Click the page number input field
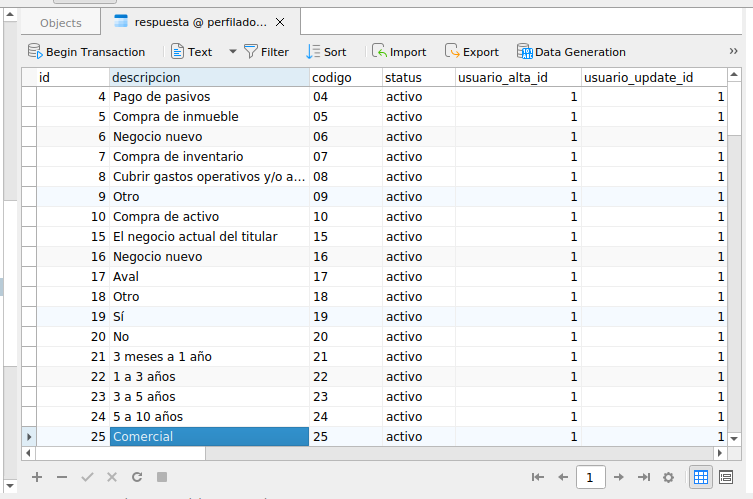The width and height of the screenshot is (753, 499). click(591, 478)
